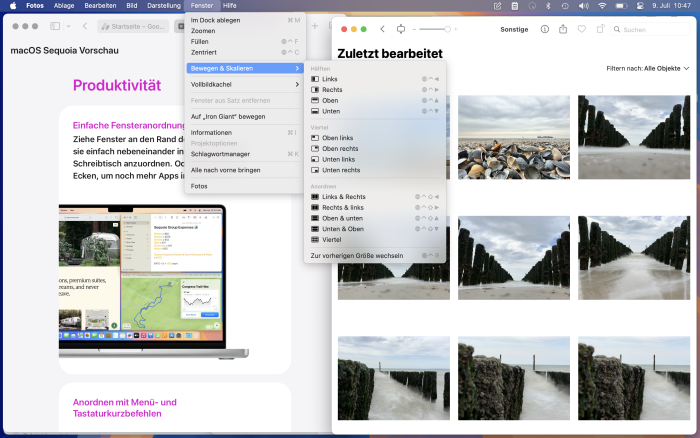Open the Ablage menu
The height and width of the screenshot is (438, 700).
(x=64, y=5)
